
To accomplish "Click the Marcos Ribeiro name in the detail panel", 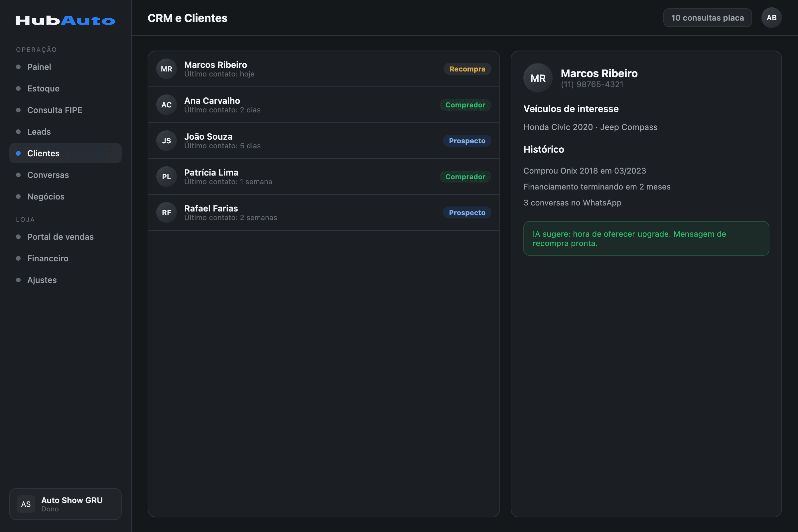I will click(x=599, y=73).
